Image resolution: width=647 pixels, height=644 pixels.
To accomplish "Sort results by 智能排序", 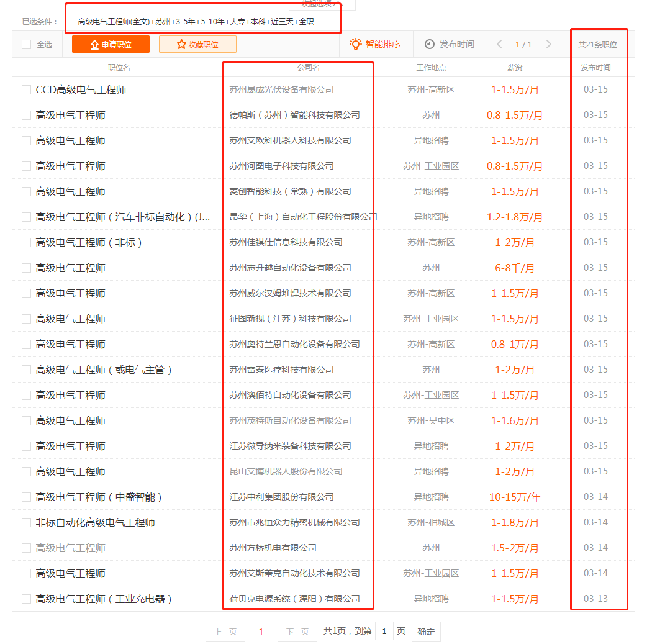I will click(x=375, y=44).
